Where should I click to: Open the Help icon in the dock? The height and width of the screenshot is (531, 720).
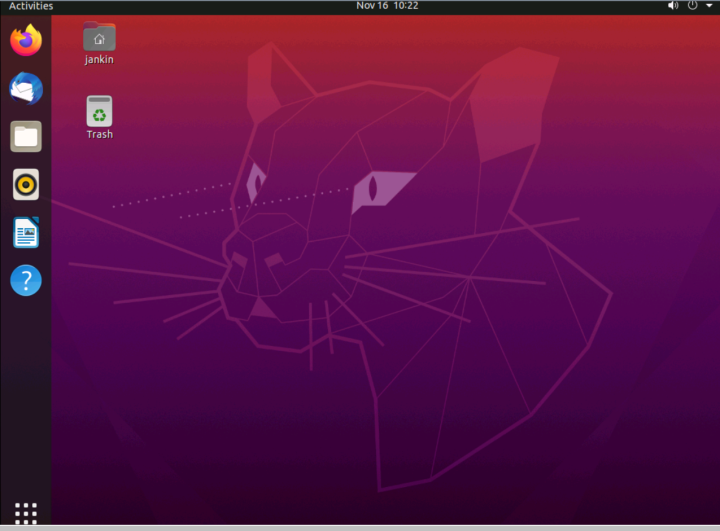coord(26,280)
